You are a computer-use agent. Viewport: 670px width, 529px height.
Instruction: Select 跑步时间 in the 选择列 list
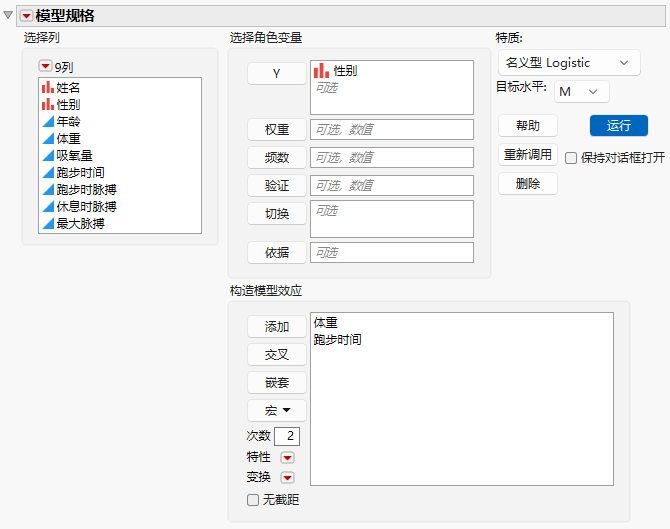coord(120,173)
